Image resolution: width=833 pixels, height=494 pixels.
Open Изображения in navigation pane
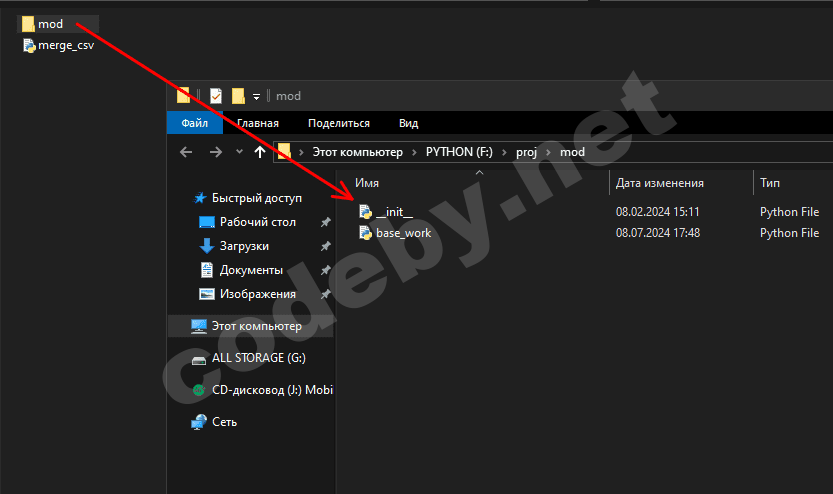tap(258, 294)
